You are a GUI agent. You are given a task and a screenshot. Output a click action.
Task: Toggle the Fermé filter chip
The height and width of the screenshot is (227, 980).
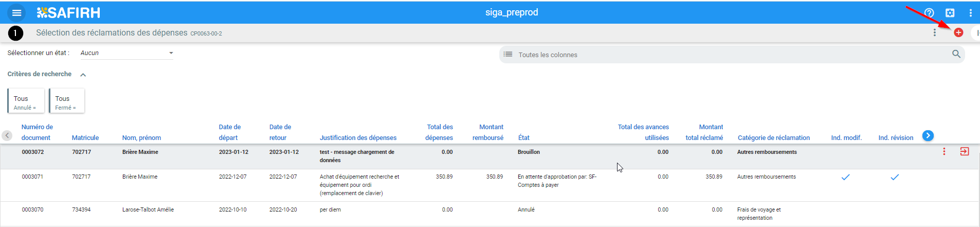click(x=67, y=101)
